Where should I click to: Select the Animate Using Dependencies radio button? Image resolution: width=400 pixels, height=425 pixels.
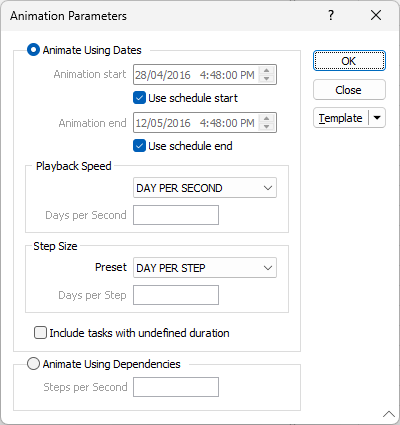pyautogui.click(x=33, y=364)
